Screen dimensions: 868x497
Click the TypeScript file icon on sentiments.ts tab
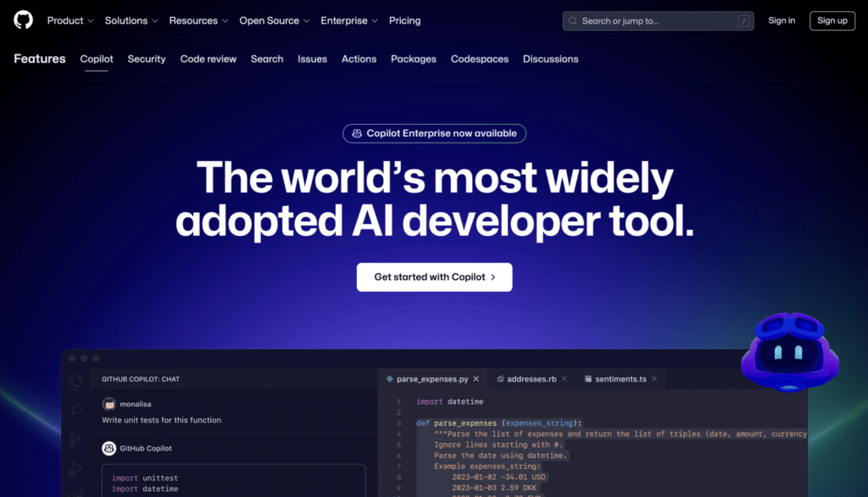588,379
